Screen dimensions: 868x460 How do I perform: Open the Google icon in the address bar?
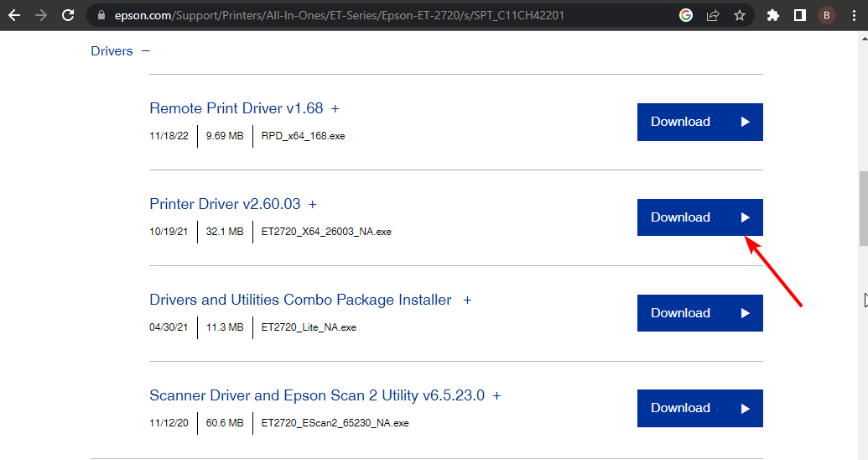pyautogui.click(x=686, y=15)
